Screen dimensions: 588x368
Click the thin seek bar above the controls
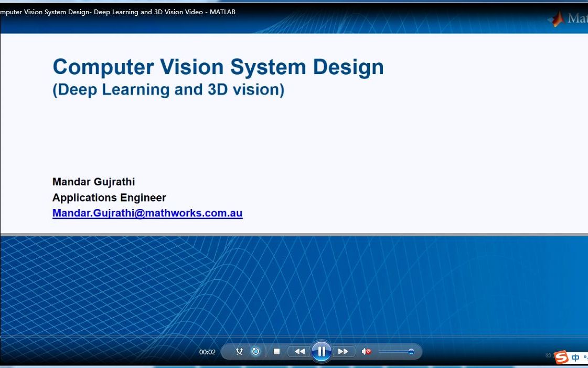point(294,336)
